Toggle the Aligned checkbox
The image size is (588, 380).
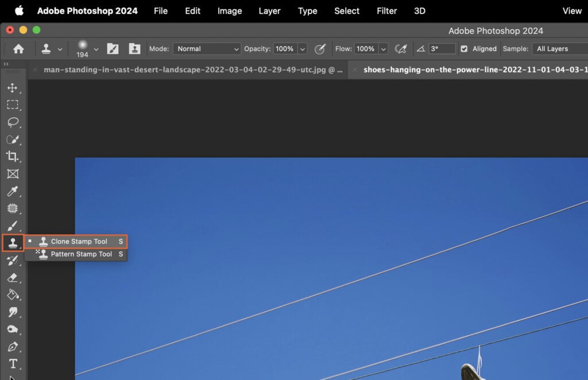coord(464,49)
